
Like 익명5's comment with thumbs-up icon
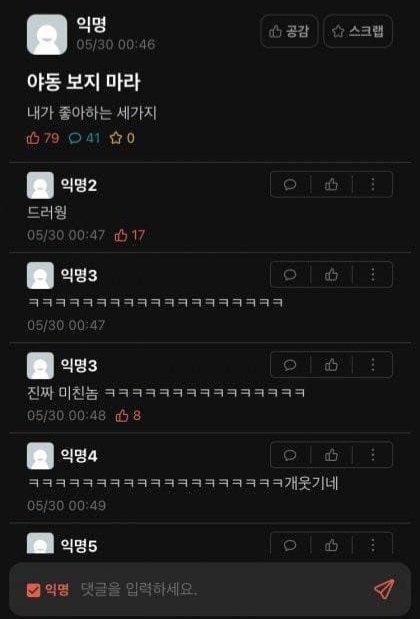[x=331, y=546]
